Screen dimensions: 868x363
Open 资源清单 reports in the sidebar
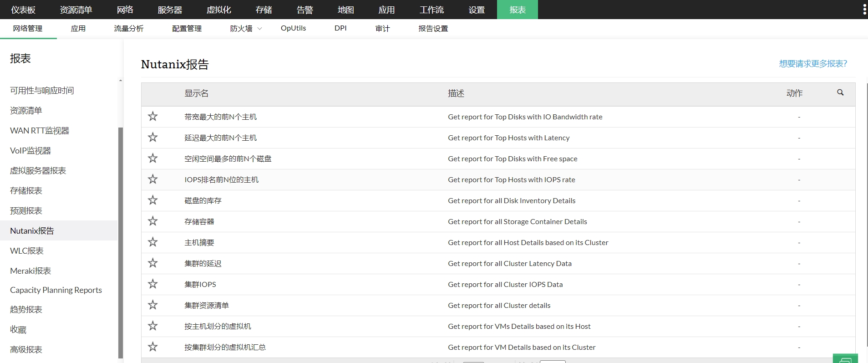point(26,110)
